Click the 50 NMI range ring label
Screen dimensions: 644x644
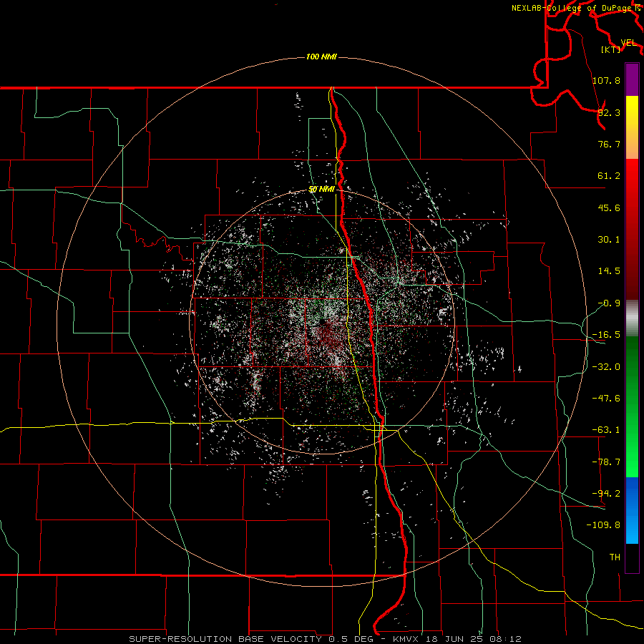[321, 189]
